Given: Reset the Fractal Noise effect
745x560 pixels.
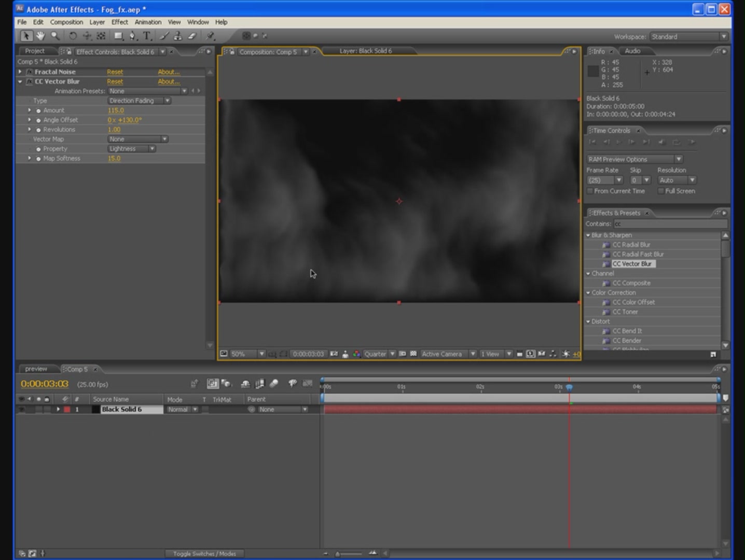Looking at the screenshot, I should pyautogui.click(x=115, y=72).
